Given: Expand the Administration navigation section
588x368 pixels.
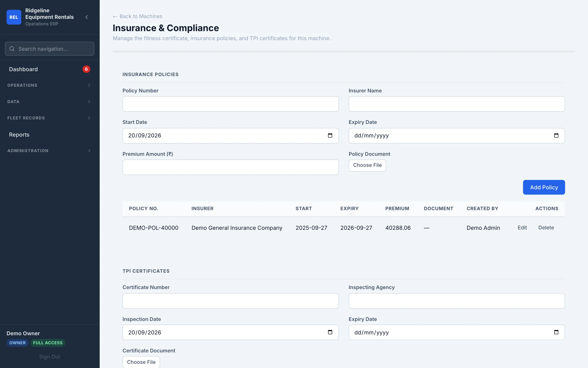Looking at the screenshot, I should (x=50, y=151).
